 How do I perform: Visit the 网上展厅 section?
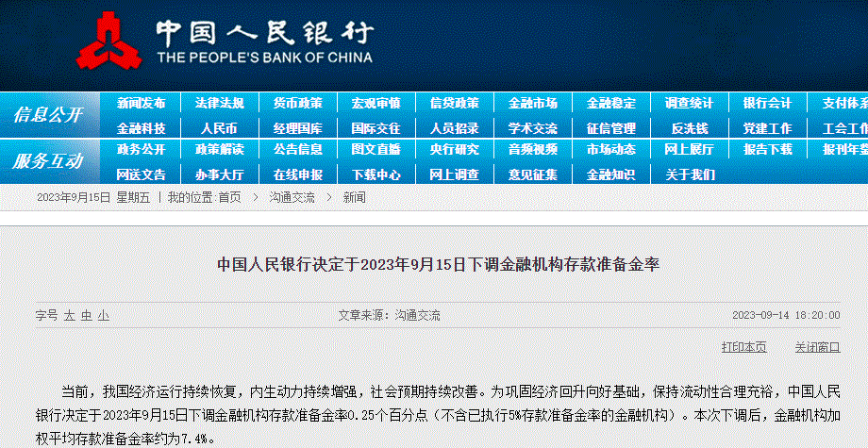click(689, 149)
